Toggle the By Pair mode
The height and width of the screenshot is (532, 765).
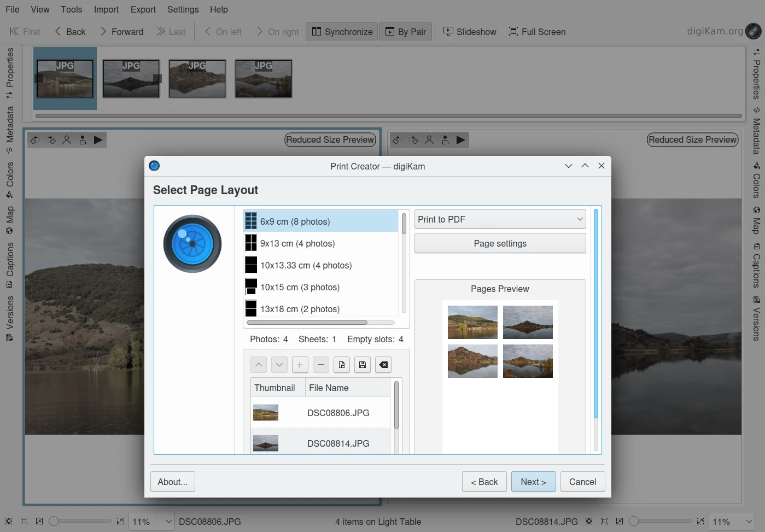[x=406, y=32]
